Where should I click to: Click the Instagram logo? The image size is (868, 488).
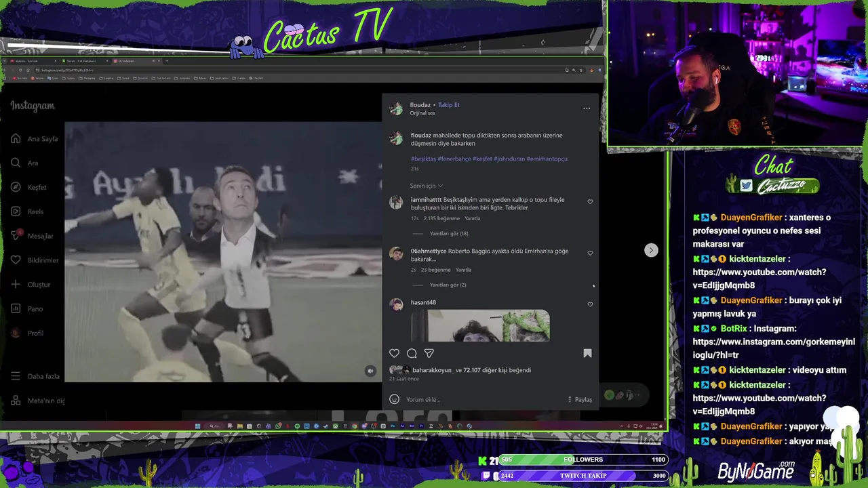click(x=33, y=106)
